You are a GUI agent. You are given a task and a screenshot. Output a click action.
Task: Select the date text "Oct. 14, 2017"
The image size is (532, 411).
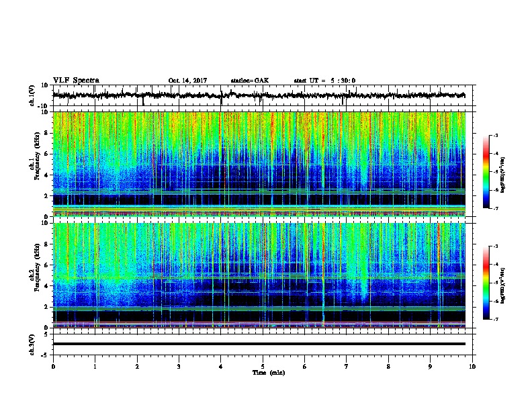187,81
